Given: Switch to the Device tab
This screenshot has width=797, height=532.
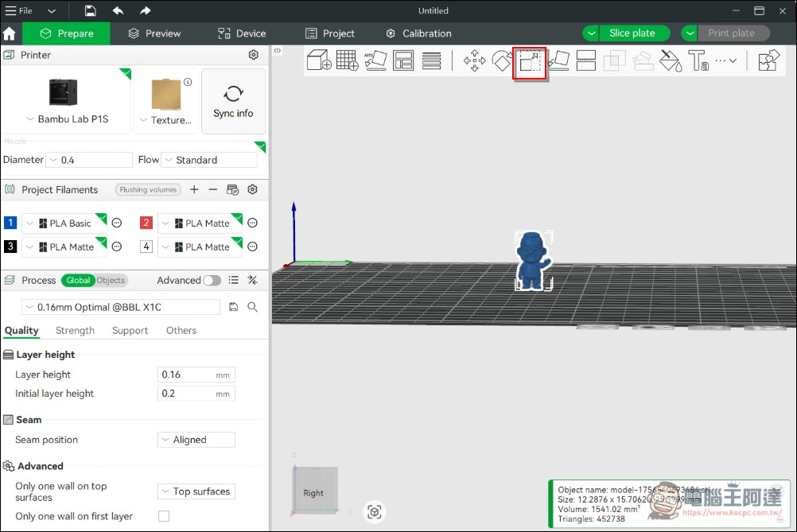Looking at the screenshot, I should 242,33.
